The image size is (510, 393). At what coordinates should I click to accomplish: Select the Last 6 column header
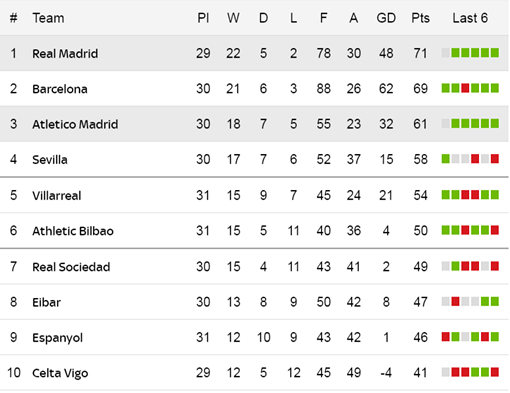click(470, 18)
